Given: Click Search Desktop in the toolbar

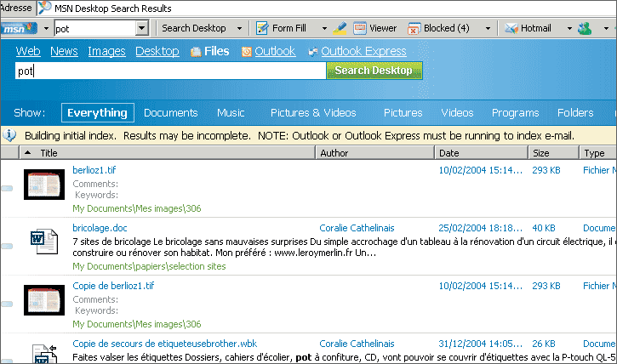Looking at the screenshot, I should (x=193, y=28).
